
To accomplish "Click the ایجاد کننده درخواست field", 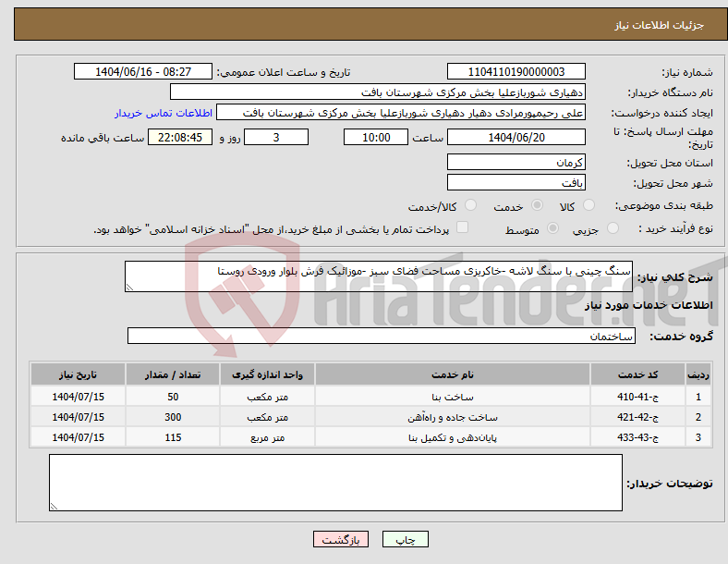I will pos(401,113).
